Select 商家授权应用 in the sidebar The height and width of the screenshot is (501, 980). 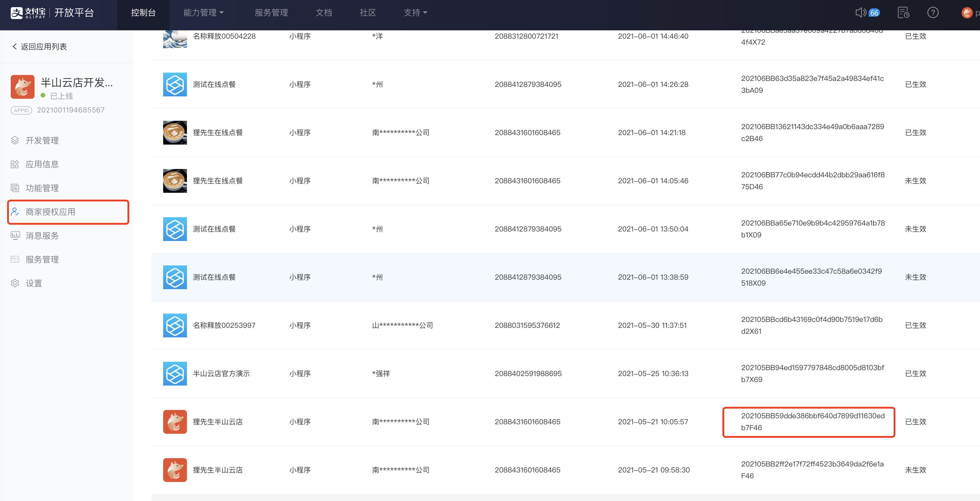click(50, 212)
